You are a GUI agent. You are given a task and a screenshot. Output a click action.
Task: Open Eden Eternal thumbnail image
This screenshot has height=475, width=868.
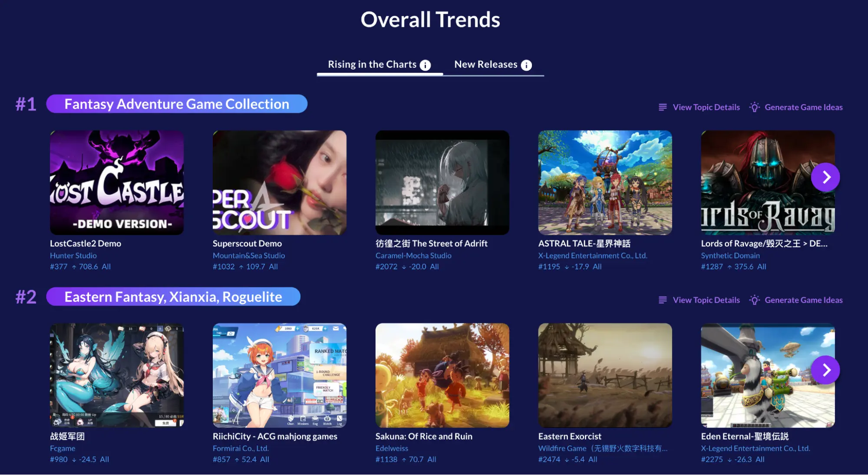[768, 375]
